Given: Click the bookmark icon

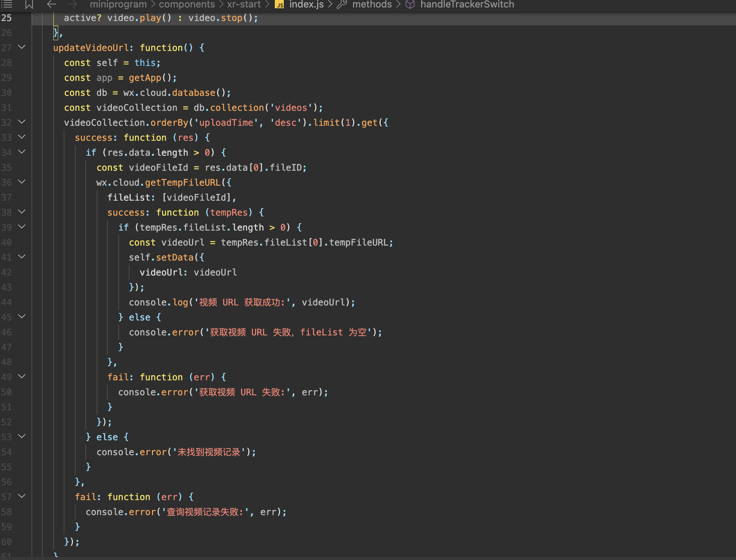Looking at the screenshot, I should (29, 4).
